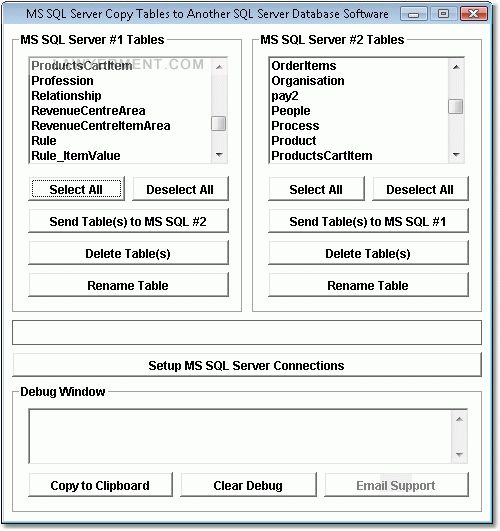Select ProductsCartItem in Server #1 list
Image resolution: width=500 pixels, height=531 pixels.
click(120, 65)
